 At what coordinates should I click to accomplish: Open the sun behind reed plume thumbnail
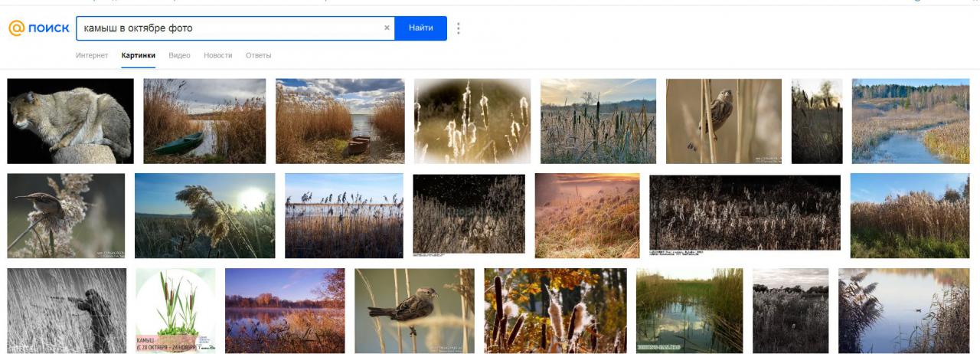(204, 215)
